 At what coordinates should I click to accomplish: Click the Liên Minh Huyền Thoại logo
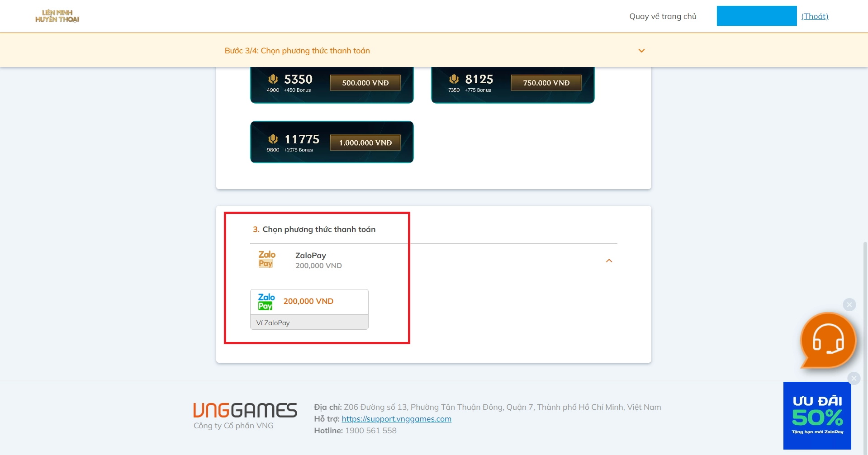(57, 16)
